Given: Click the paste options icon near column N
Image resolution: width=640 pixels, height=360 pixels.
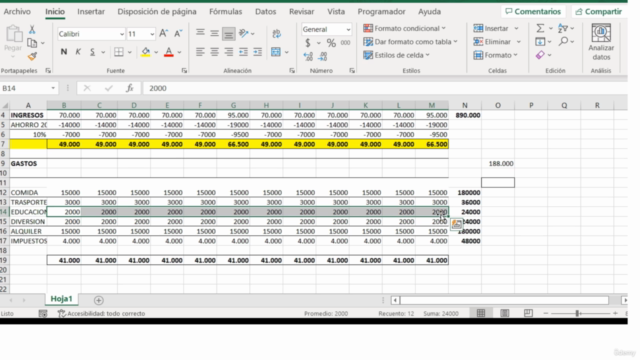Looking at the screenshot, I should [x=456, y=224].
